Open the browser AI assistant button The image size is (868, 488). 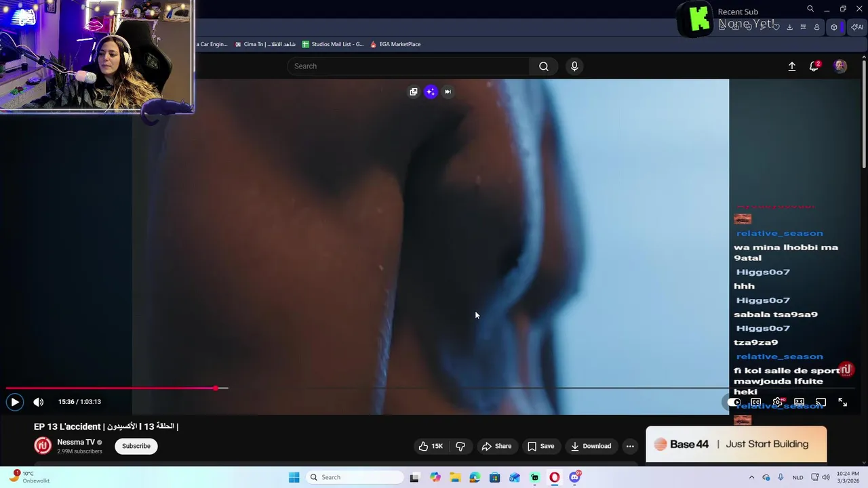tap(857, 27)
